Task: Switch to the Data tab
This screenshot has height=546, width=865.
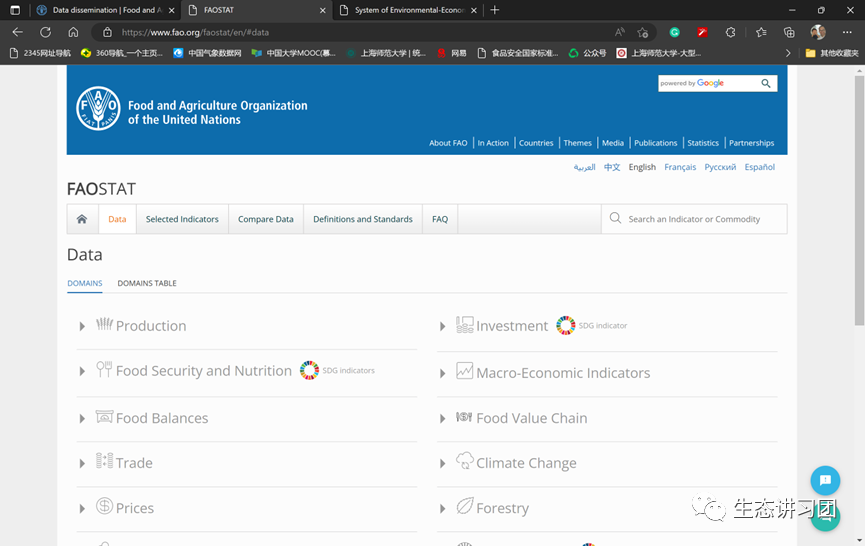Action: (x=117, y=219)
